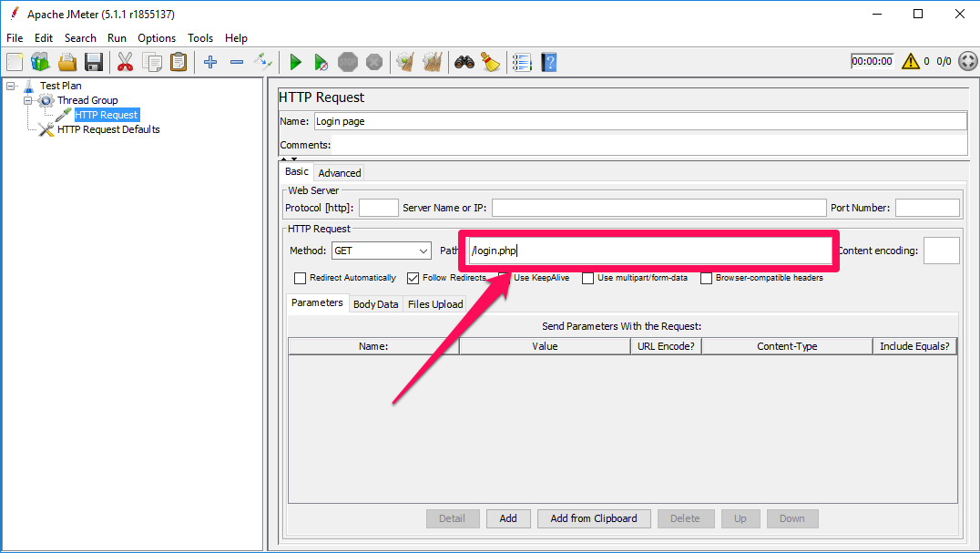Switch to the Advanced tab
980x553 pixels.
(x=340, y=173)
